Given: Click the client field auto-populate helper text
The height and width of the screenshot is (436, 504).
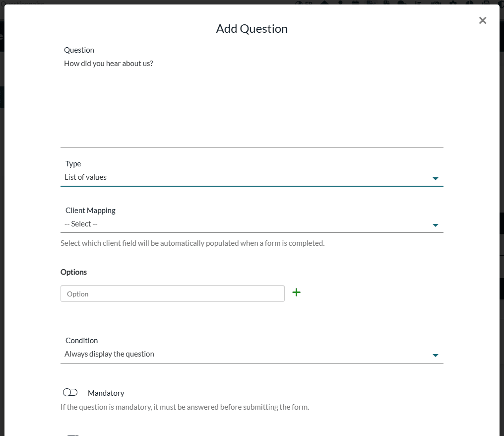Looking at the screenshot, I should pyautogui.click(x=192, y=243).
